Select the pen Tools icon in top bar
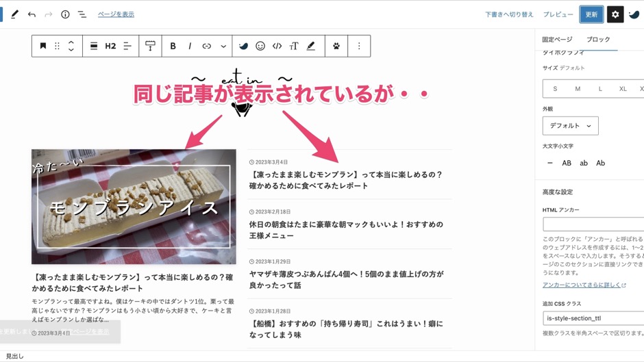644x362 pixels. 15,14
